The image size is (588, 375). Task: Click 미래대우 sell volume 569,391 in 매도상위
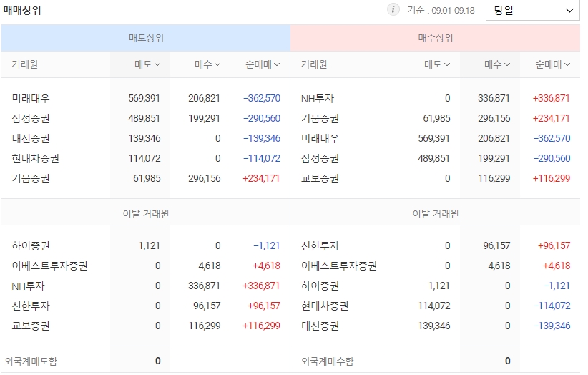point(144,98)
